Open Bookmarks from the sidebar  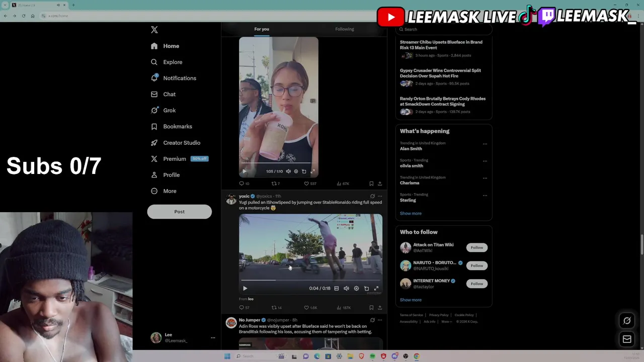[x=172, y=126]
